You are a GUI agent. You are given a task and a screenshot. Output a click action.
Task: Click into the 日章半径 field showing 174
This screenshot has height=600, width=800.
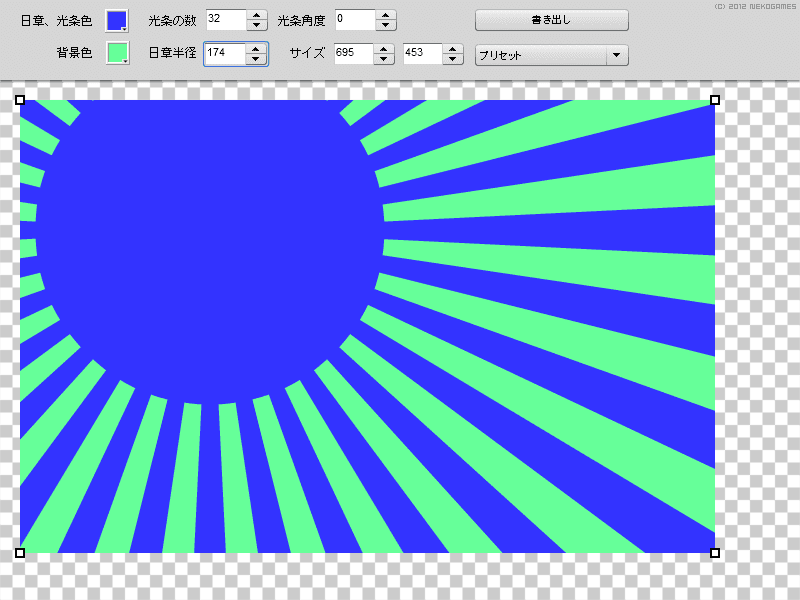(225, 54)
